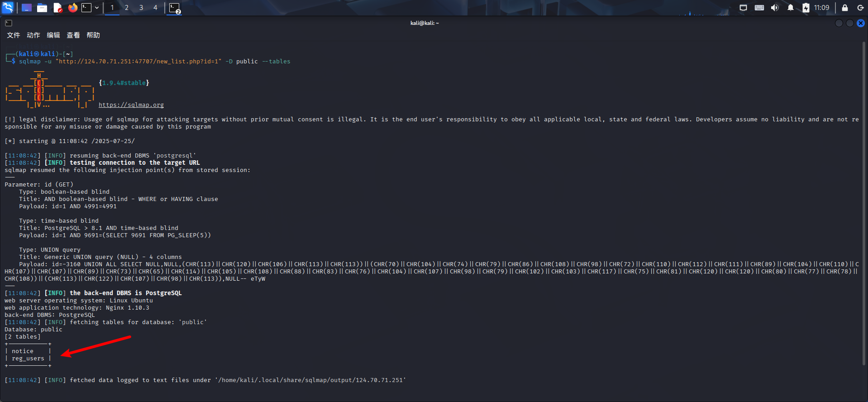This screenshot has height=402, width=868.
Task: Click the https://sqlmap.org link
Action: pos(131,105)
